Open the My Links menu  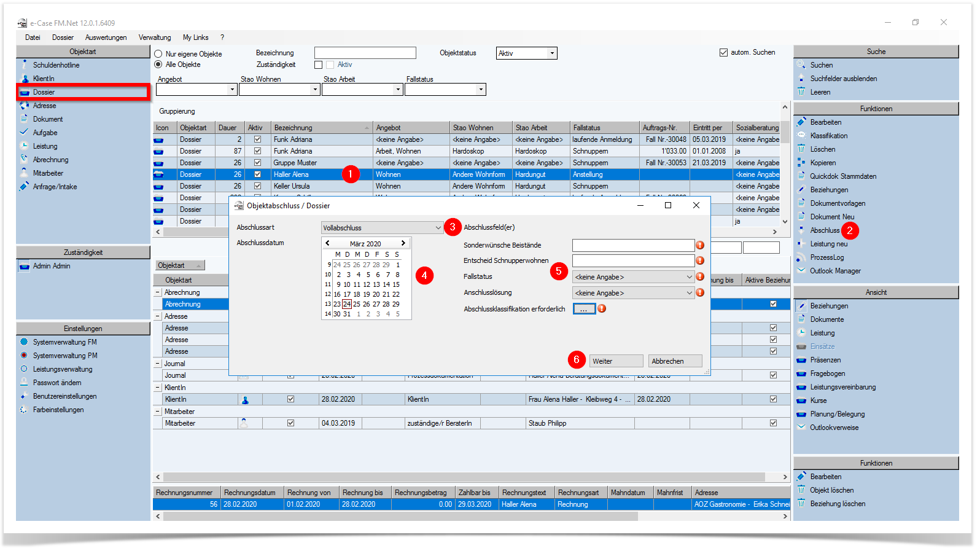[x=195, y=37]
